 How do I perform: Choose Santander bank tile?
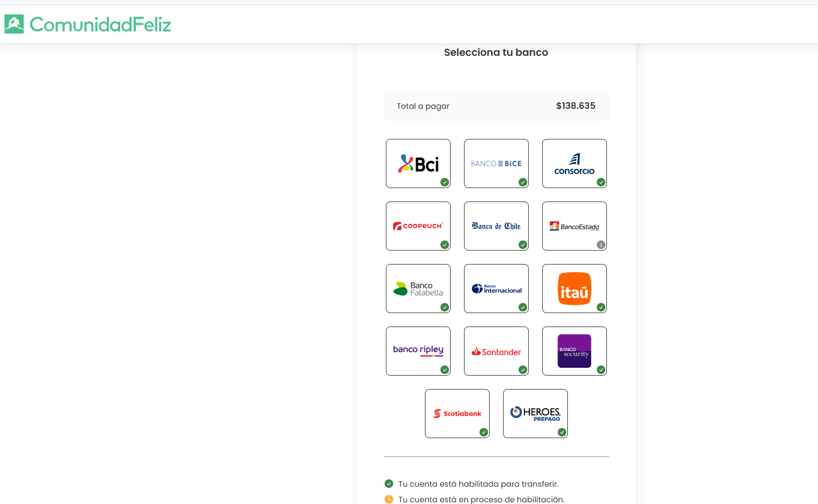[496, 351]
